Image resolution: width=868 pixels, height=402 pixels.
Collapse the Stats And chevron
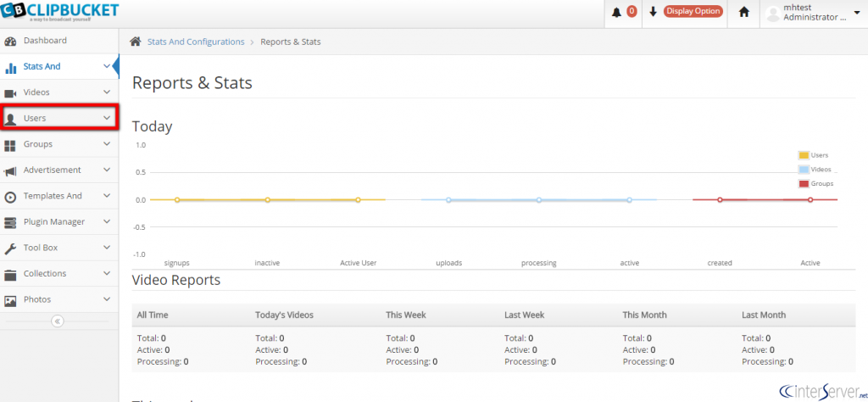click(107, 66)
